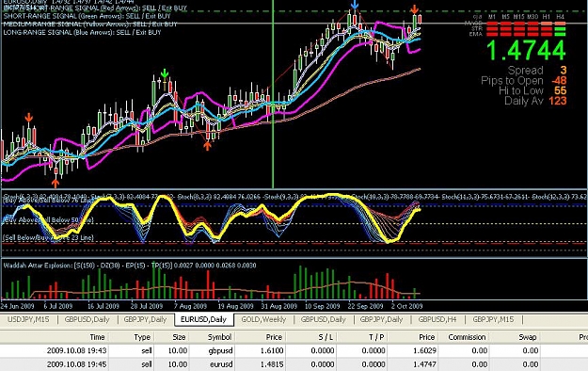
Task: Click the M1 timeframe label in signal panel
Action: (492, 17)
